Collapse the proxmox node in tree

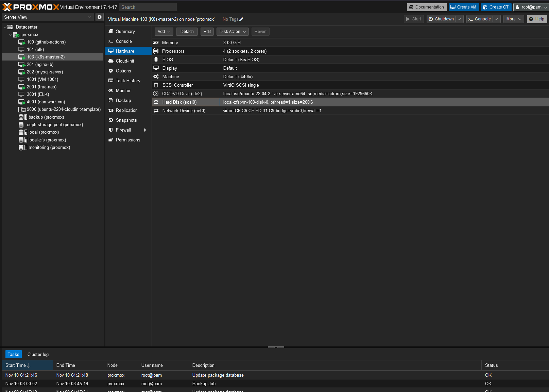(11, 35)
